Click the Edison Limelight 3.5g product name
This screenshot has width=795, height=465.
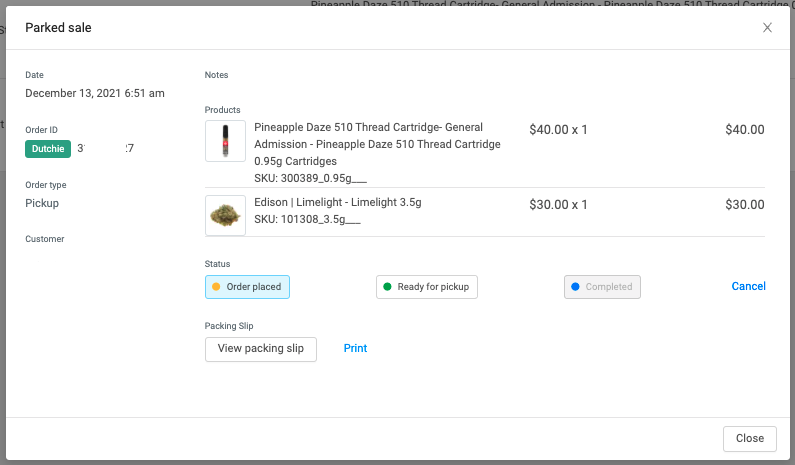(x=337, y=202)
